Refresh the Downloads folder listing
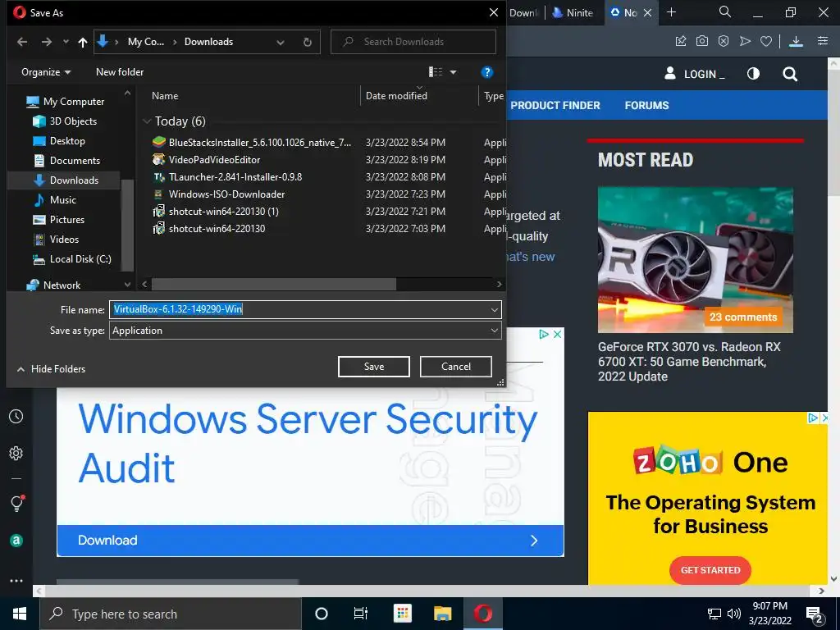Viewport: 840px width, 630px height. pos(307,42)
